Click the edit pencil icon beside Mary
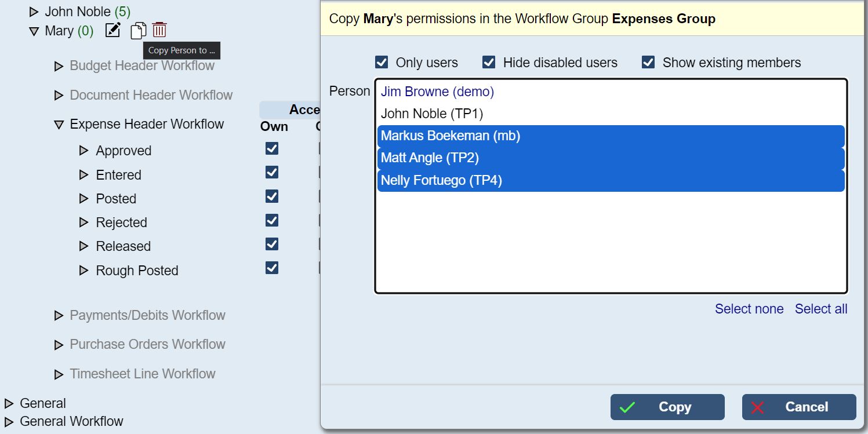The width and height of the screenshot is (868, 434). click(x=112, y=30)
